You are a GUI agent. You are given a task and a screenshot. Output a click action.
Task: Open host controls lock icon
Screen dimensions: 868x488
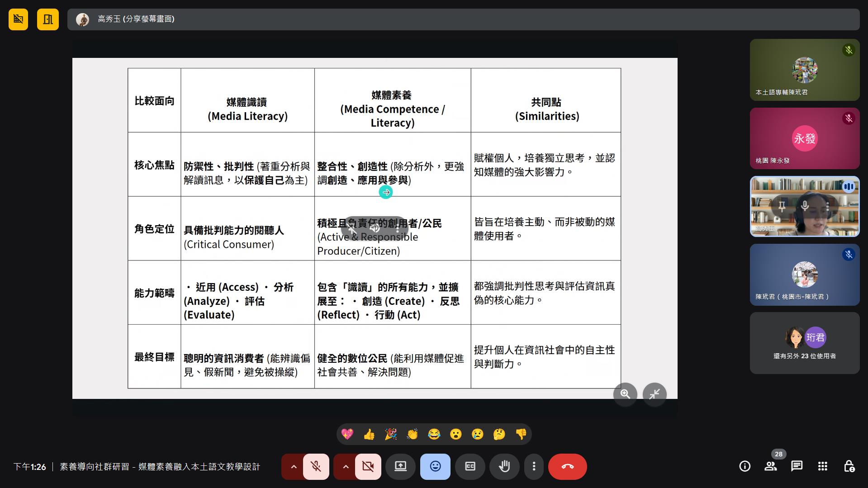pos(849,466)
